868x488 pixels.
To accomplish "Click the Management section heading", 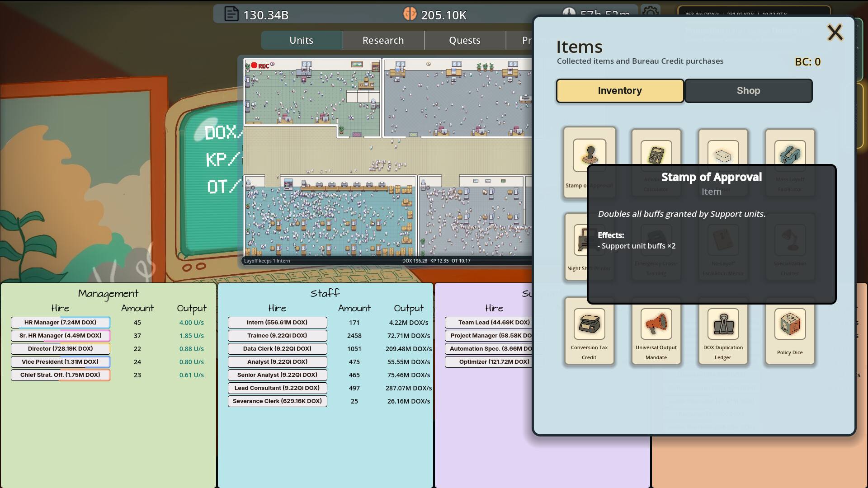I will click(x=108, y=294).
